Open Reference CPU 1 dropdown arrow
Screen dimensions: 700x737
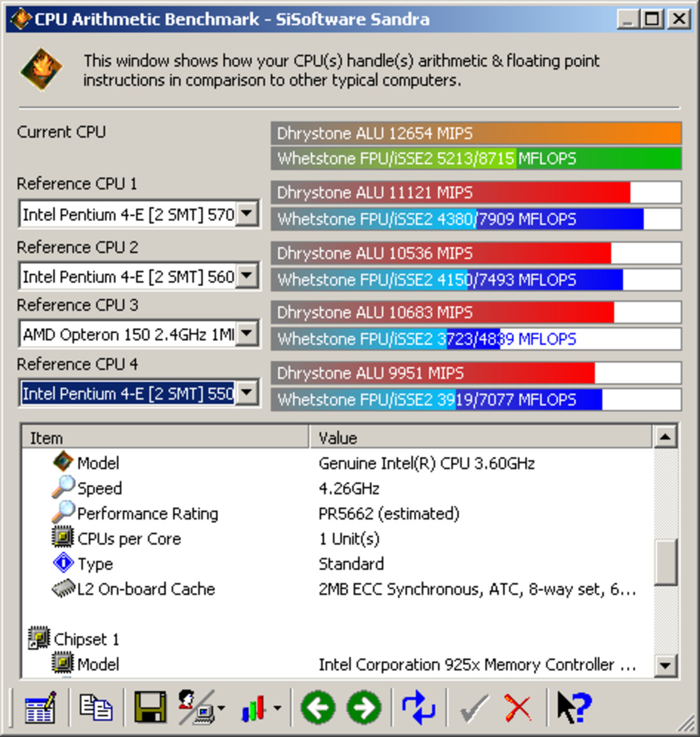[247, 214]
